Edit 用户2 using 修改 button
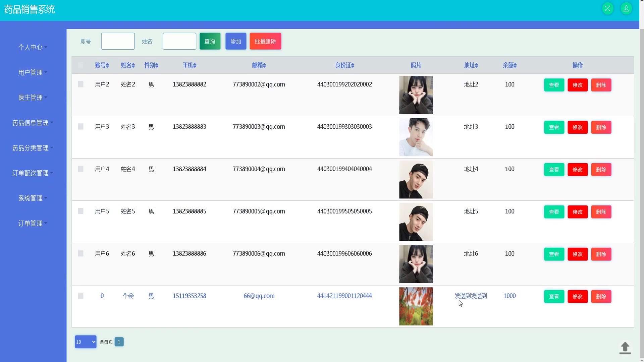The height and width of the screenshot is (362, 644). coord(578,85)
